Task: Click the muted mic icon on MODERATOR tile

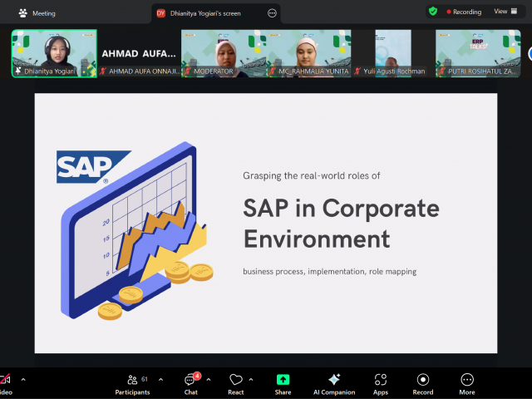Action: click(x=188, y=71)
